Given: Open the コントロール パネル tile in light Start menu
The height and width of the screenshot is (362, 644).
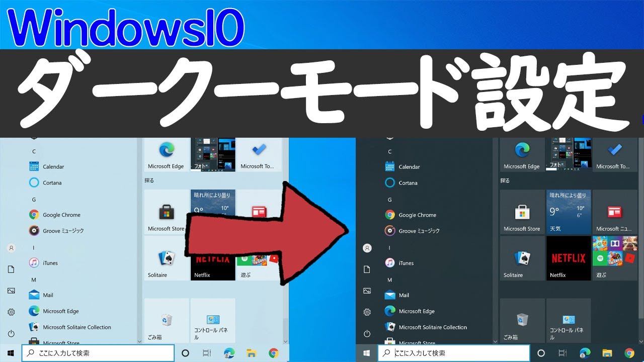Looking at the screenshot, I should tap(213, 320).
